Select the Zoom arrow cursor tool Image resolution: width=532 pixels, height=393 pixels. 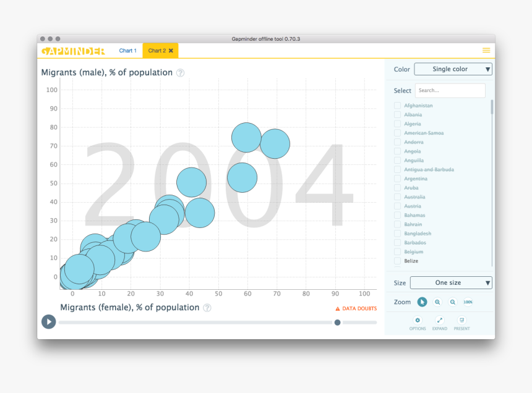[x=422, y=302]
